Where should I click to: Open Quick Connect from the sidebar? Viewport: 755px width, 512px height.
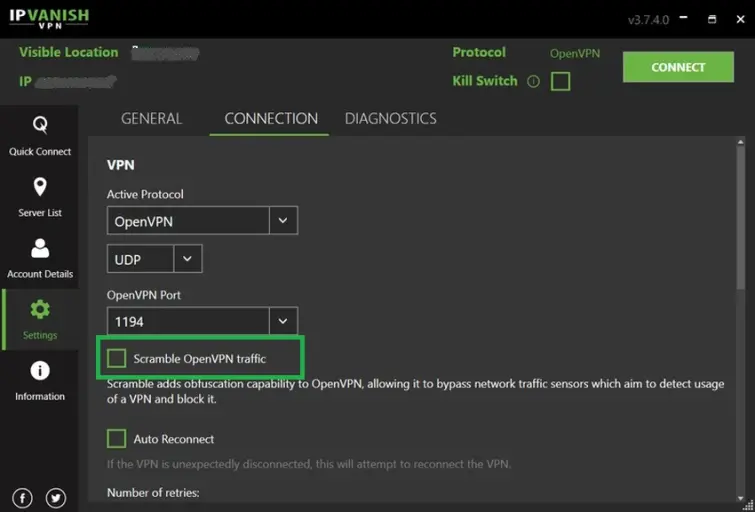[39, 135]
